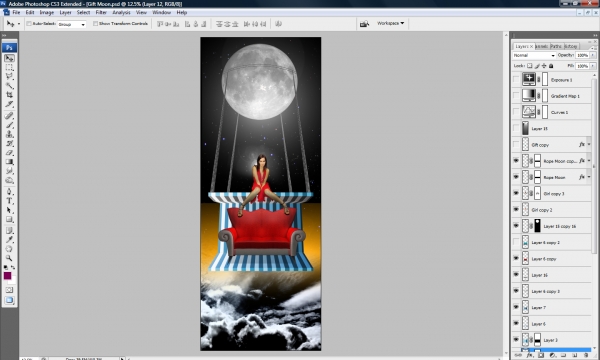Change the screen mode
Screen dimensions: 600x360
(9, 300)
